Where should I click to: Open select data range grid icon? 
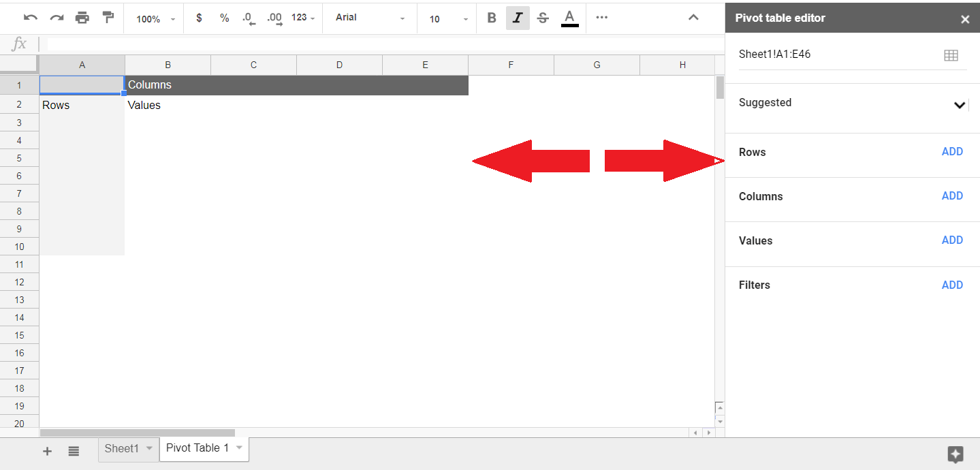951,55
